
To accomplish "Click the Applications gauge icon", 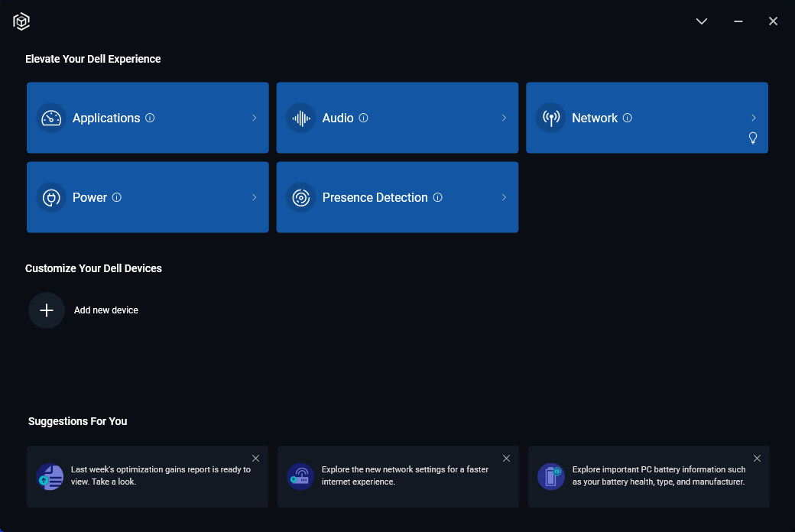I will pyautogui.click(x=51, y=118).
